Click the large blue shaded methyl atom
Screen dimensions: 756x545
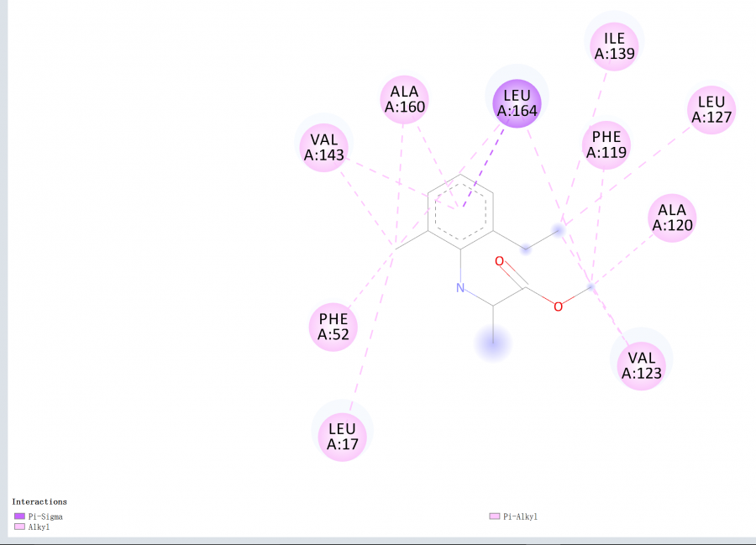point(493,343)
